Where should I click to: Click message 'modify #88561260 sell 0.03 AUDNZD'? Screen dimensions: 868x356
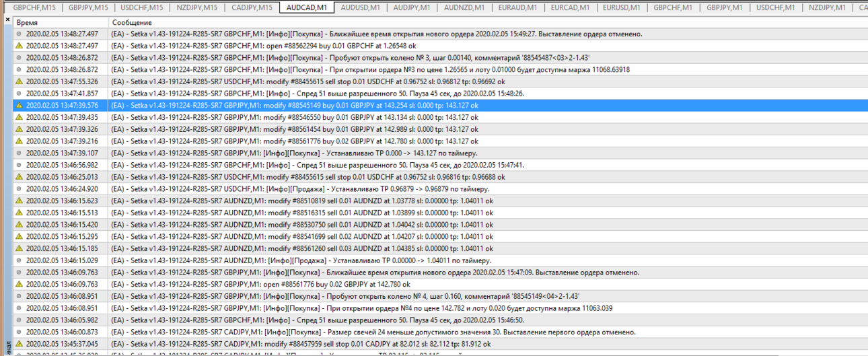click(302, 248)
